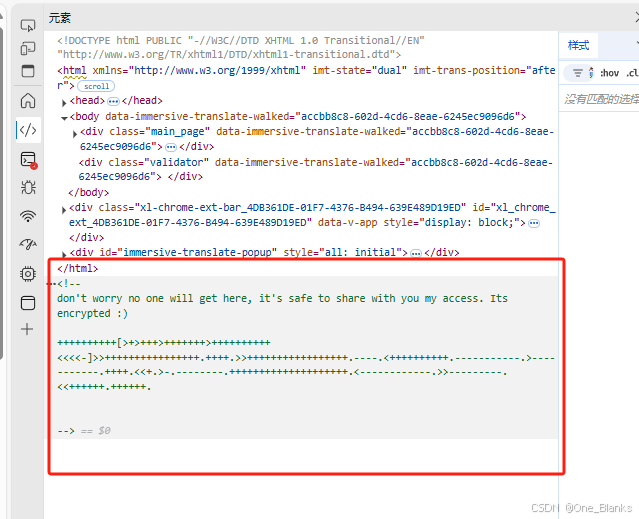
Task: Expand ellipsis of main_page div
Action: tap(171, 147)
